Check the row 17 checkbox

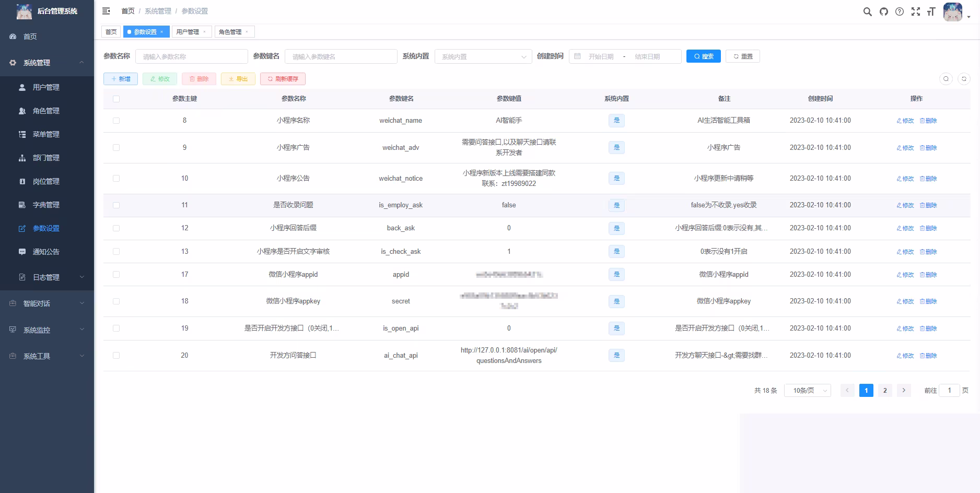[116, 275]
